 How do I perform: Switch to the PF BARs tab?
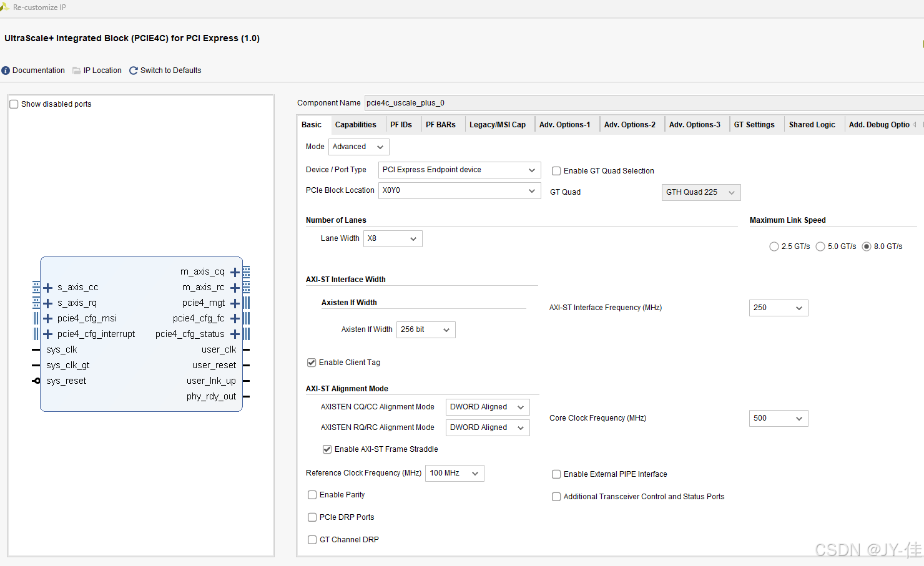(441, 125)
